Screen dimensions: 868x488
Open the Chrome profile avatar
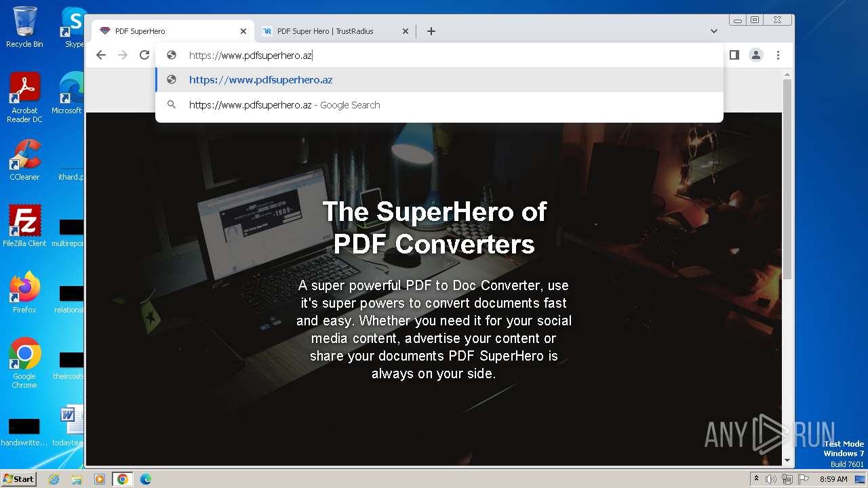coord(756,55)
